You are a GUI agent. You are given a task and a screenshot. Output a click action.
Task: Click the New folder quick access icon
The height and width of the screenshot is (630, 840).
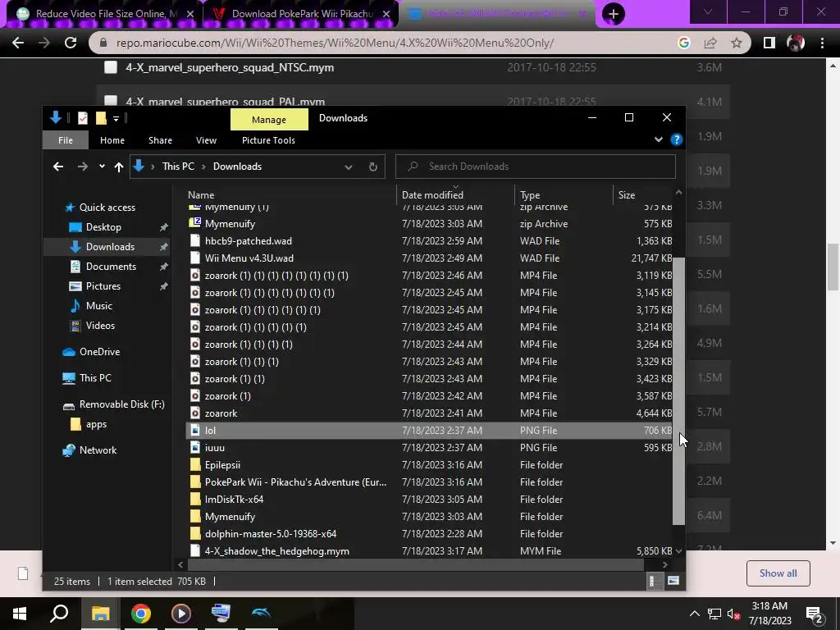click(101, 118)
